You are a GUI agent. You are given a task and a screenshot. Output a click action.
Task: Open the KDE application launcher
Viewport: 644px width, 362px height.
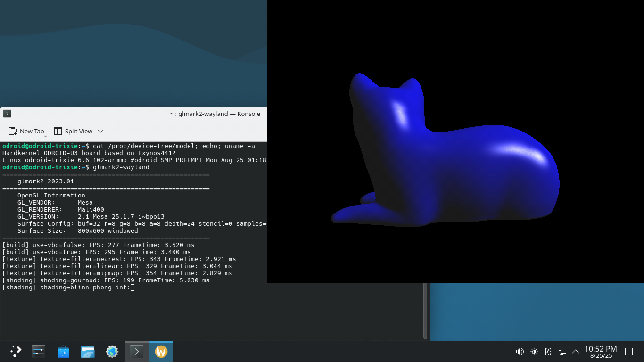[16, 351]
